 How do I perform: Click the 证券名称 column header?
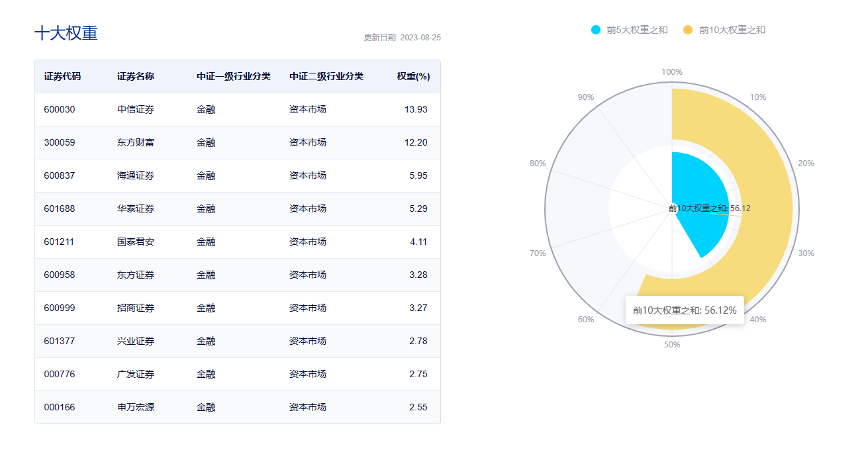tap(136, 76)
